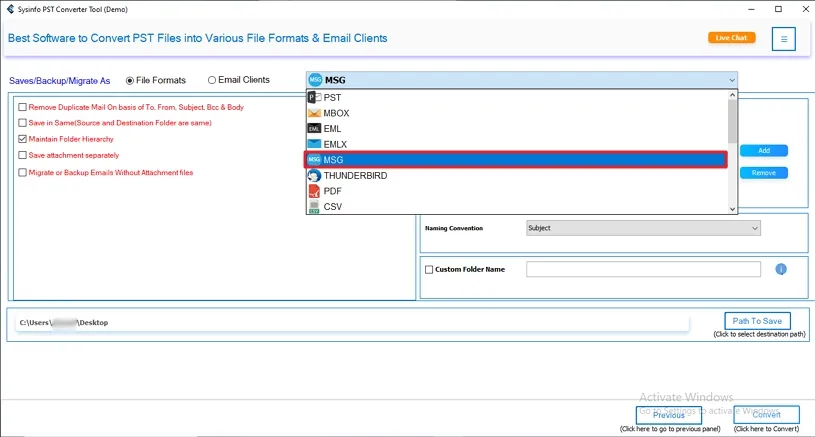Click the destination path Desktop field
The height and width of the screenshot is (437, 815).
click(352, 323)
